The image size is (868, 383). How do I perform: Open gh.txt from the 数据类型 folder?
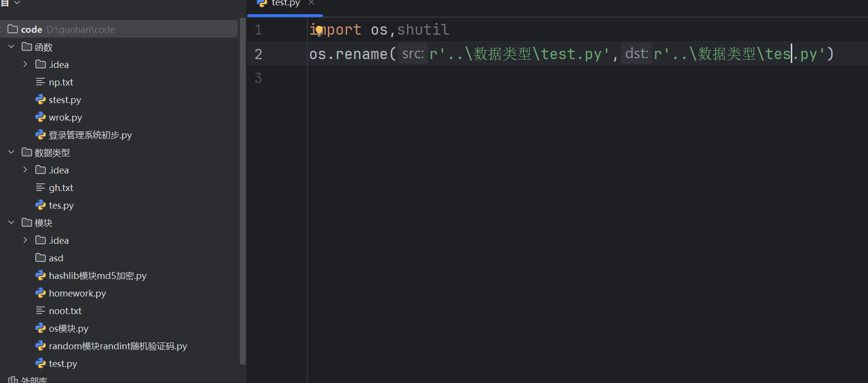point(61,188)
